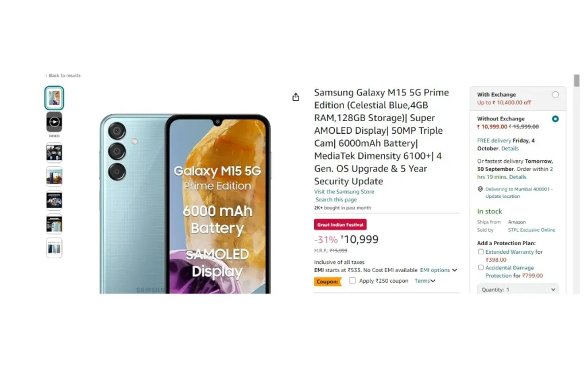Screen dimensions: 588x392
Task: Click Search this page link
Action: tap(336, 200)
